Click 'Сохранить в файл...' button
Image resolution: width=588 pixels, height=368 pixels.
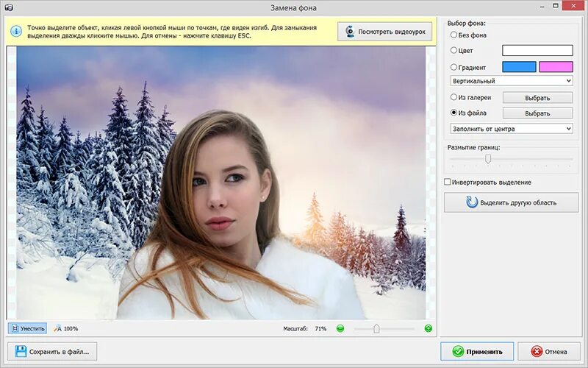tap(52, 352)
